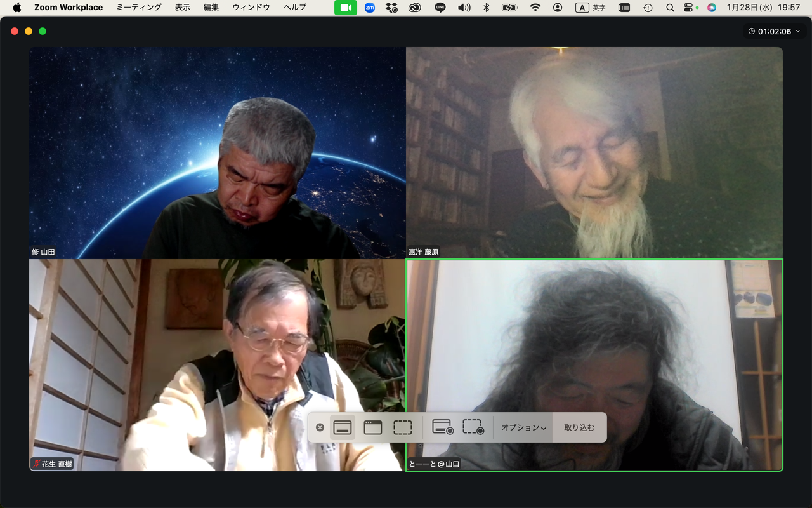Expand the meeting timer 01:02:06 dropdown
The width and height of the screenshot is (812, 508).
[774, 31]
